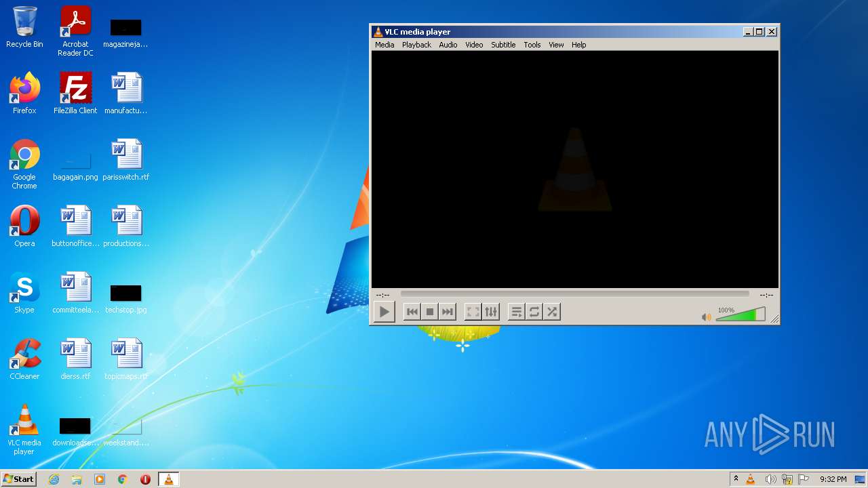Click the 9:32 PM taskbar clock
Screen dimensions: 868x488
point(833,479)
